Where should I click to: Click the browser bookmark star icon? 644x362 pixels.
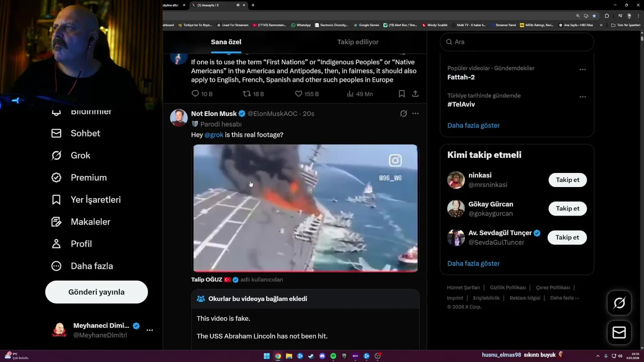pyautogui.click(x=594, y=16)
